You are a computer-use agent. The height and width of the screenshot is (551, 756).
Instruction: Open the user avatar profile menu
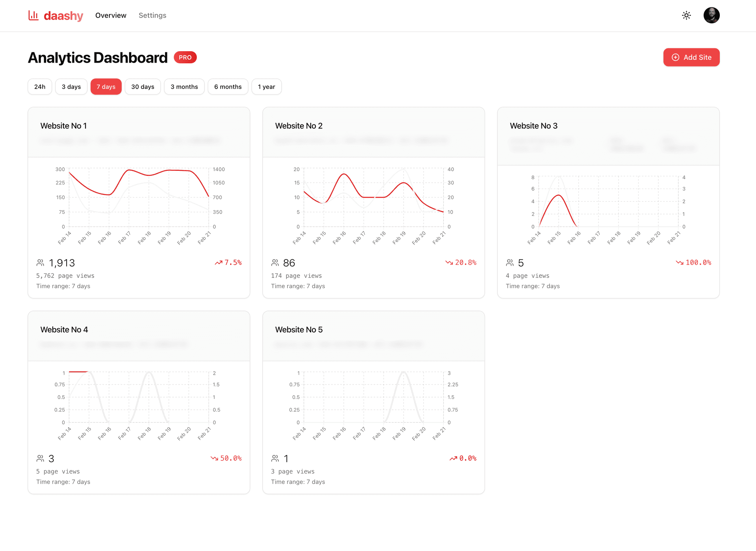pyautogui.click(x=712, y=15)
